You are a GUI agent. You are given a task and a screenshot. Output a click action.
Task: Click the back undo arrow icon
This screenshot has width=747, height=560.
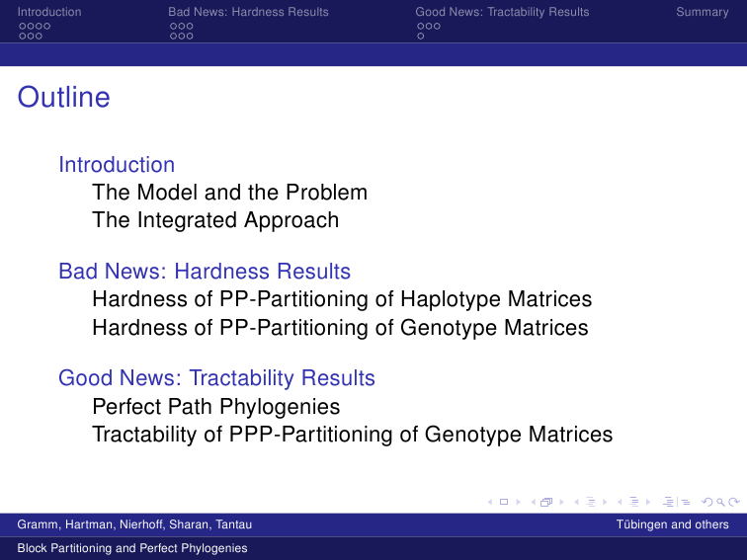(707, 502)
